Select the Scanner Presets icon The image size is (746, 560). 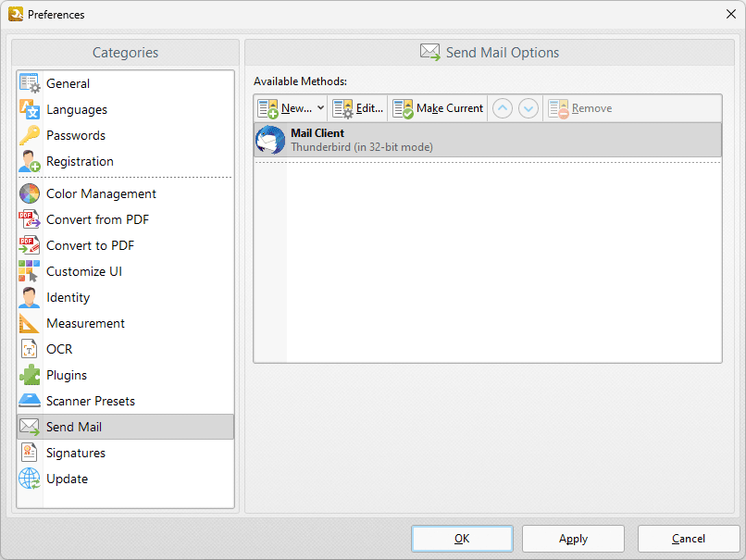tap(30, 401)
